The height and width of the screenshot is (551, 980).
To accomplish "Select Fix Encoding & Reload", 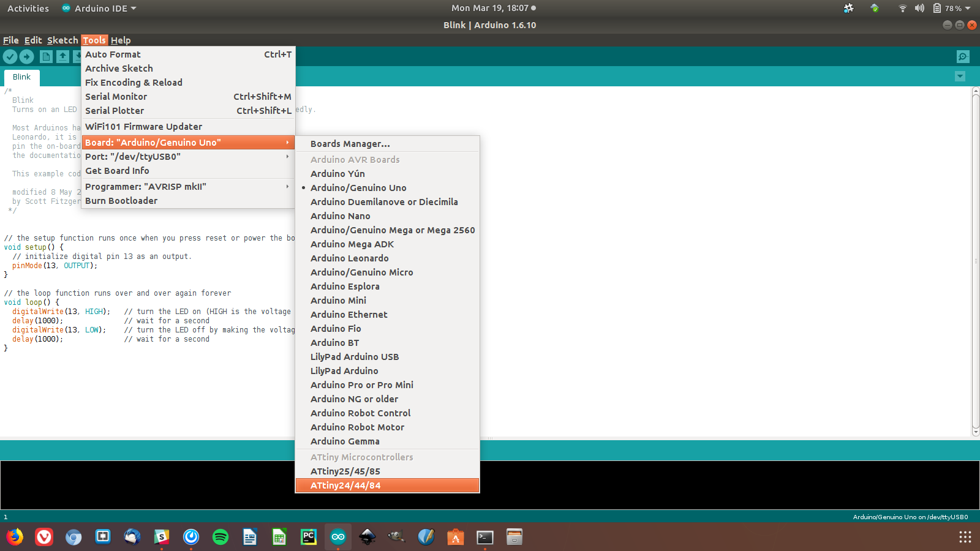I will (188, 83).
